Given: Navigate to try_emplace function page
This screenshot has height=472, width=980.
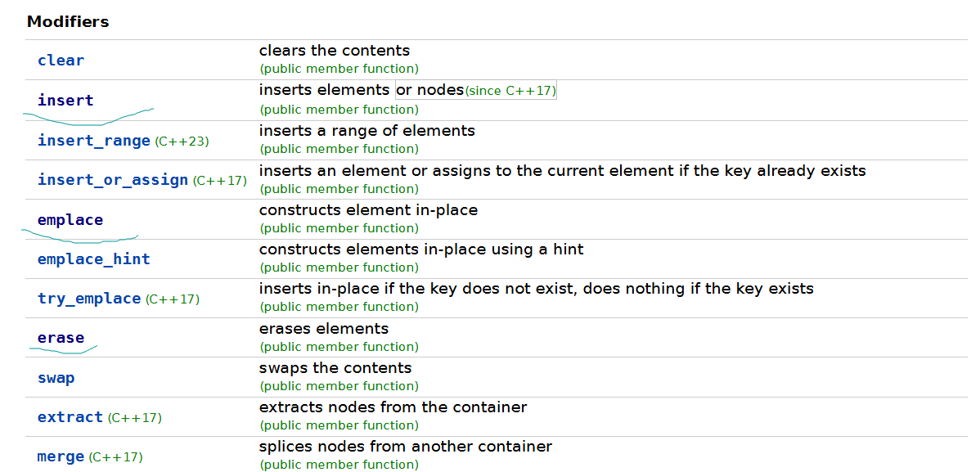Looking at the screenshot, I should pyautogui.click(x=88, y=299).
